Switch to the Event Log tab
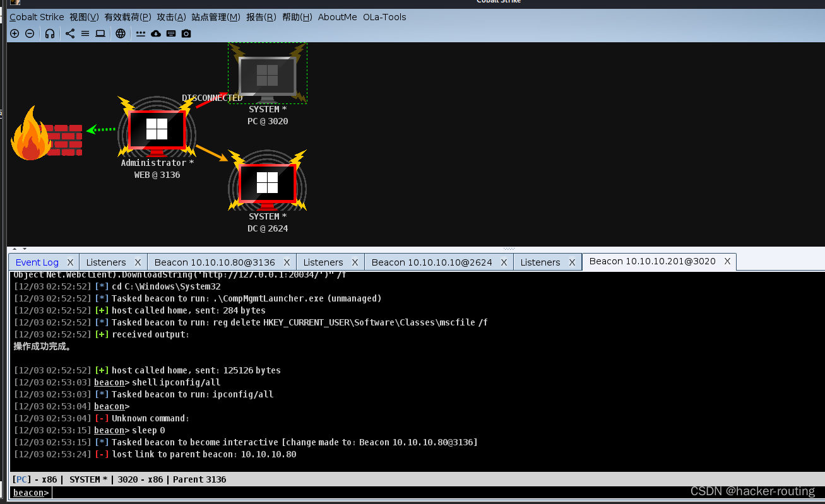The image size is (825, 504). 37,262
